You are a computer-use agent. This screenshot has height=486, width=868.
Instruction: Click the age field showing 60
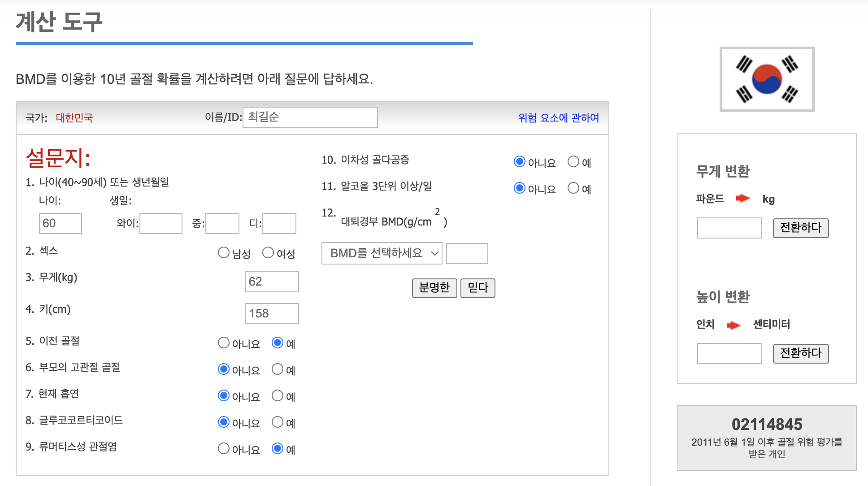tap(60, 223)
